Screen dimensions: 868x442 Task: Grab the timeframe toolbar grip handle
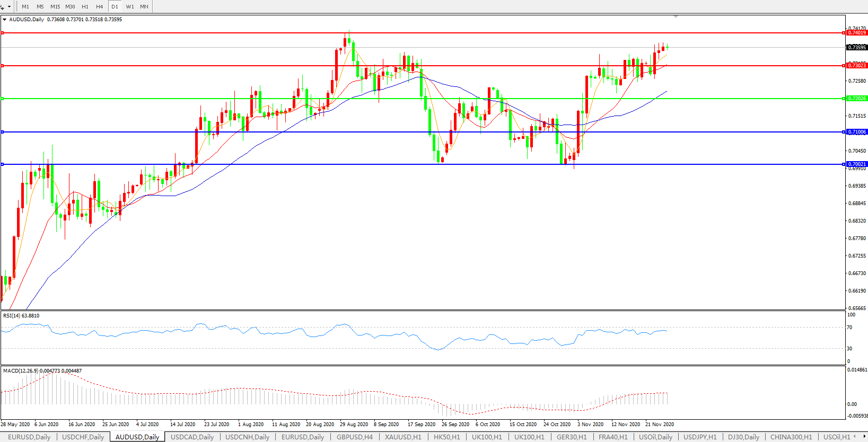[x=16, y=7]
